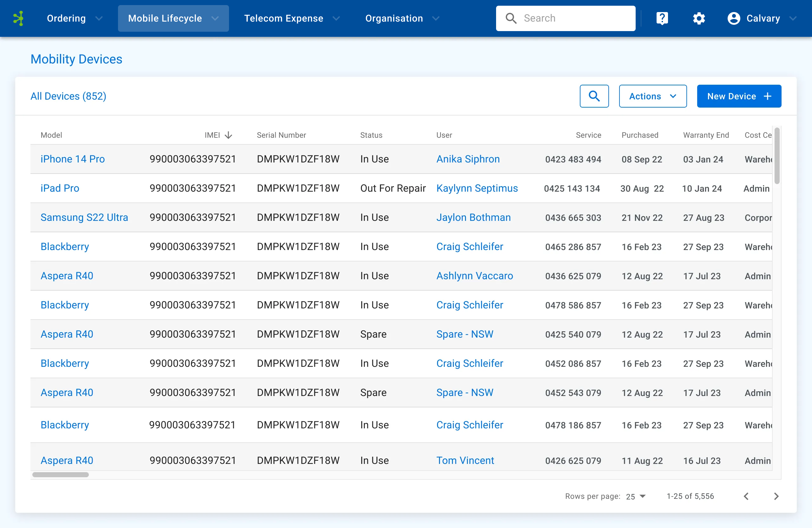Click the Ordering tab in navigation
The image size is (812, 528).
[x=66, y=18]
